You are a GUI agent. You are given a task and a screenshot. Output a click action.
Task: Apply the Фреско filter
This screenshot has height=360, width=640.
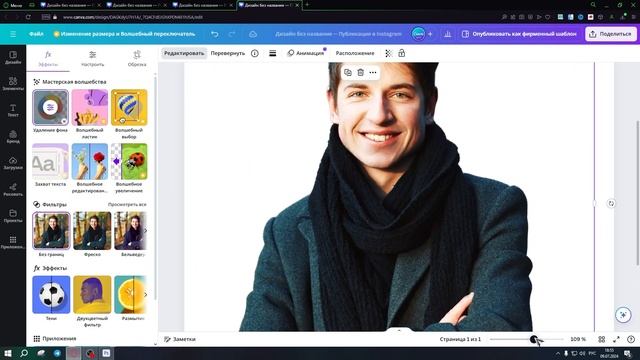92,231
